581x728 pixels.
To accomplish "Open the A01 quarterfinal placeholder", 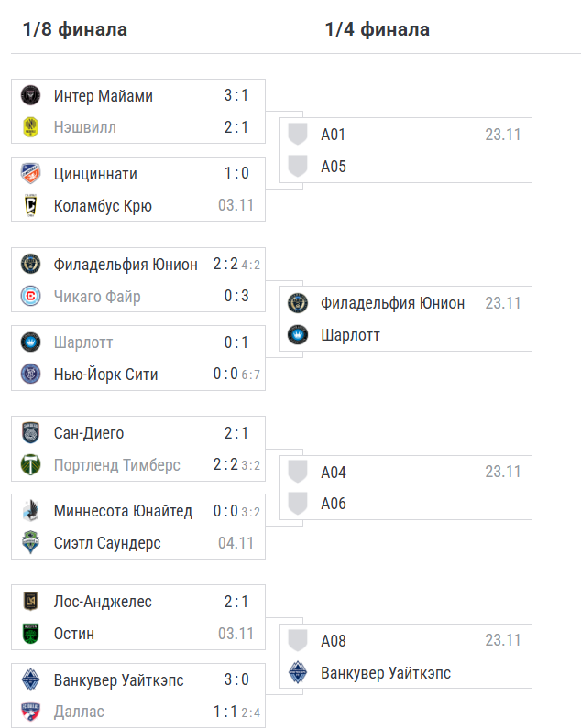I will click(x=333, y=135).
